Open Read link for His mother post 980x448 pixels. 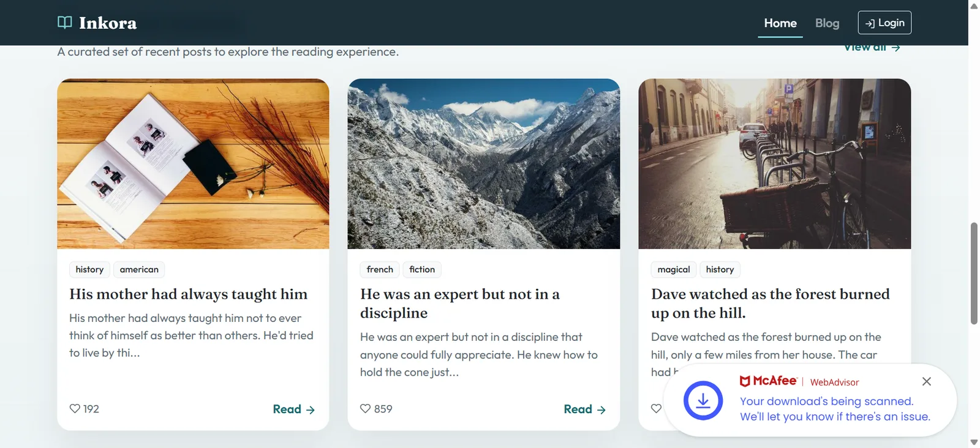(294, 409)
